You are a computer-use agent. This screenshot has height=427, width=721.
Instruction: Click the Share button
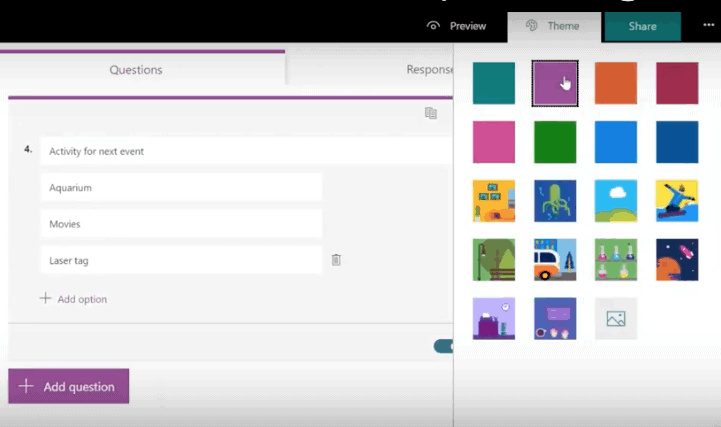642,26
